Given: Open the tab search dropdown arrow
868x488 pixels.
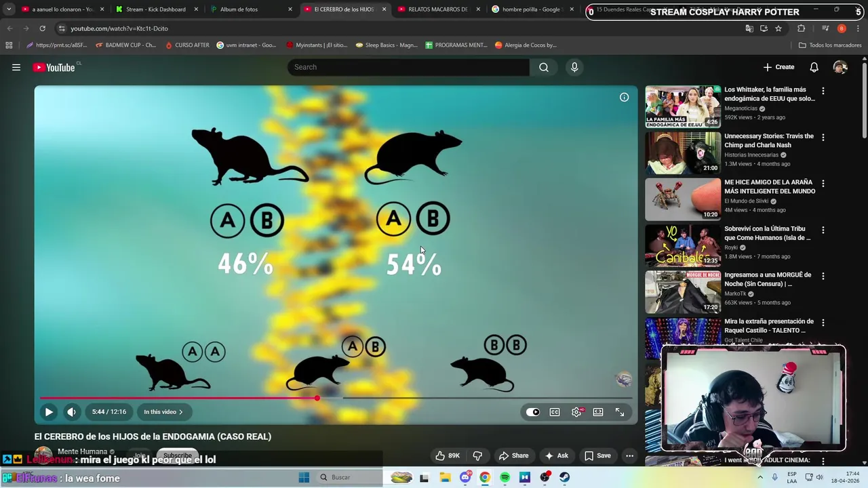Looking at the screenshot, I should pyautogui.click(x=9, y=9).
